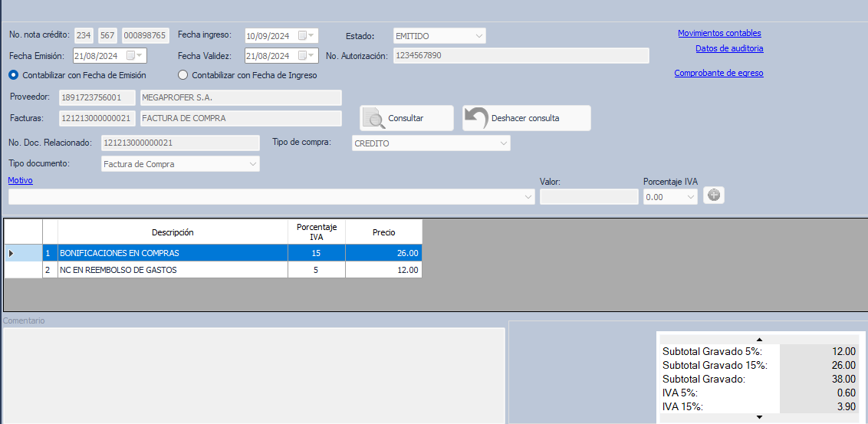
Task: Click the plus icon beside Porcentaje IVA
Action: click(714, 196)
